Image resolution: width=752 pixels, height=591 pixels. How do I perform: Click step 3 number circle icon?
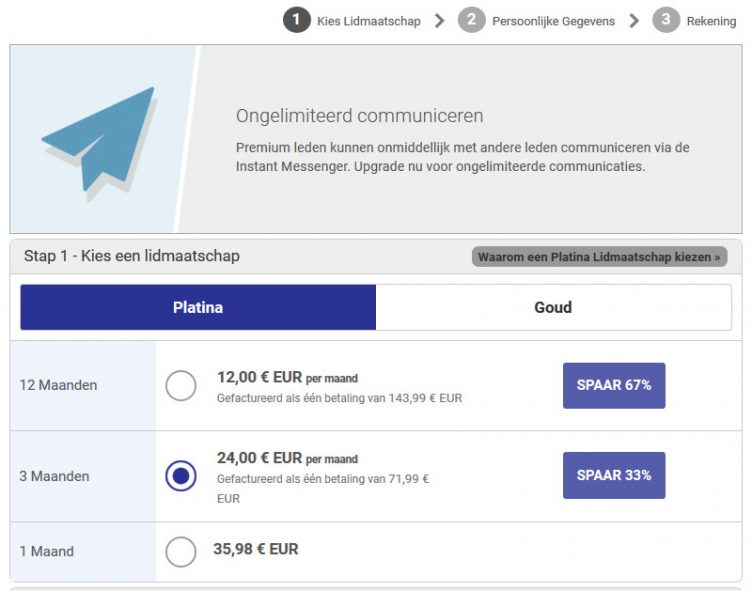pyautogui.click(x=666, y=20)
